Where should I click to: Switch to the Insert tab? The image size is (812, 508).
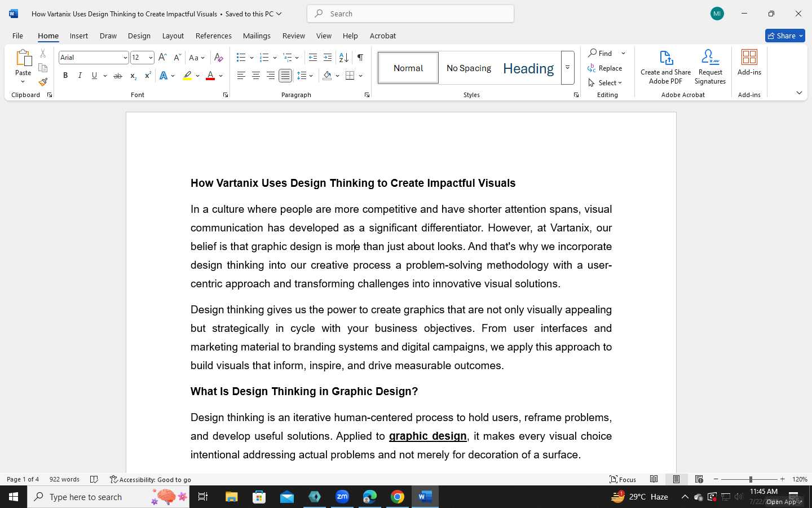coord(79,36)
